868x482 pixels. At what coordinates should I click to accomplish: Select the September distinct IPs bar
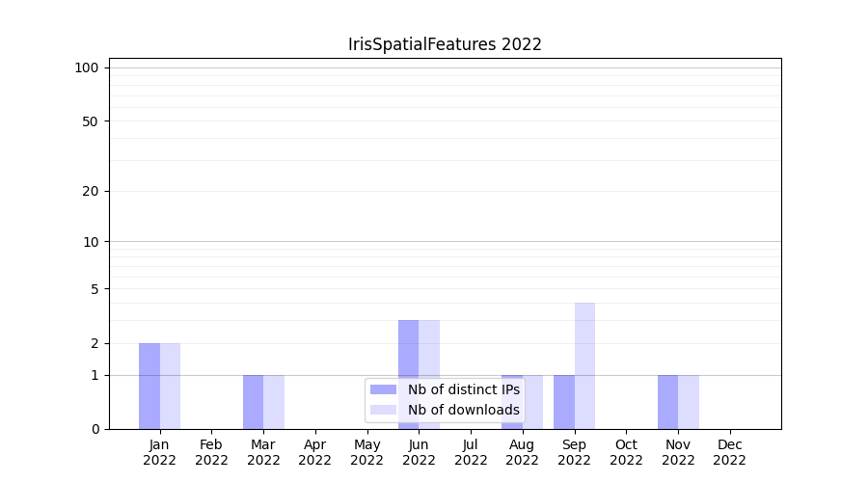(x=563, y=402)
